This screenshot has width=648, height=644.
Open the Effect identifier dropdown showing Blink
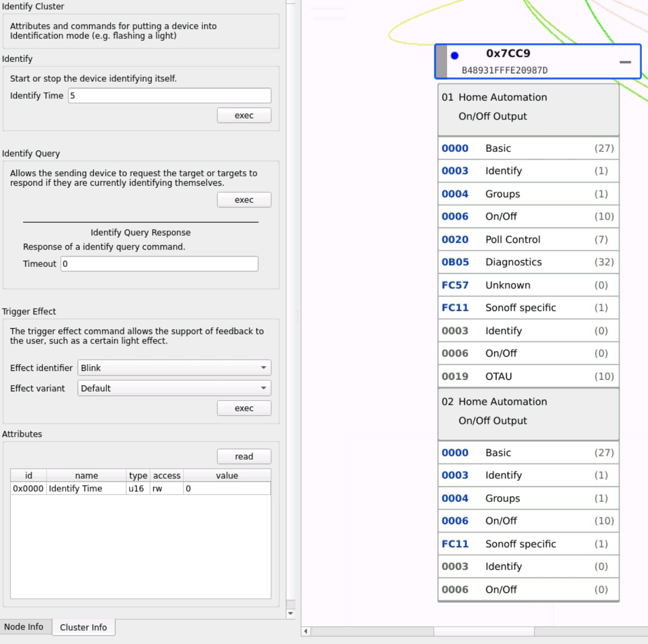pyautogui.click(x=174, y=368)
